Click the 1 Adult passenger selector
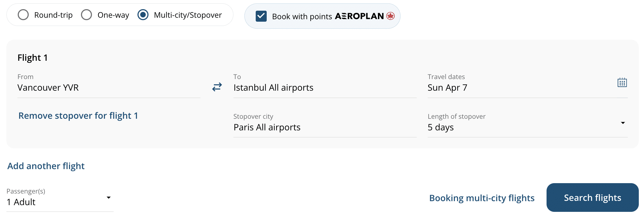 [21, 202]
